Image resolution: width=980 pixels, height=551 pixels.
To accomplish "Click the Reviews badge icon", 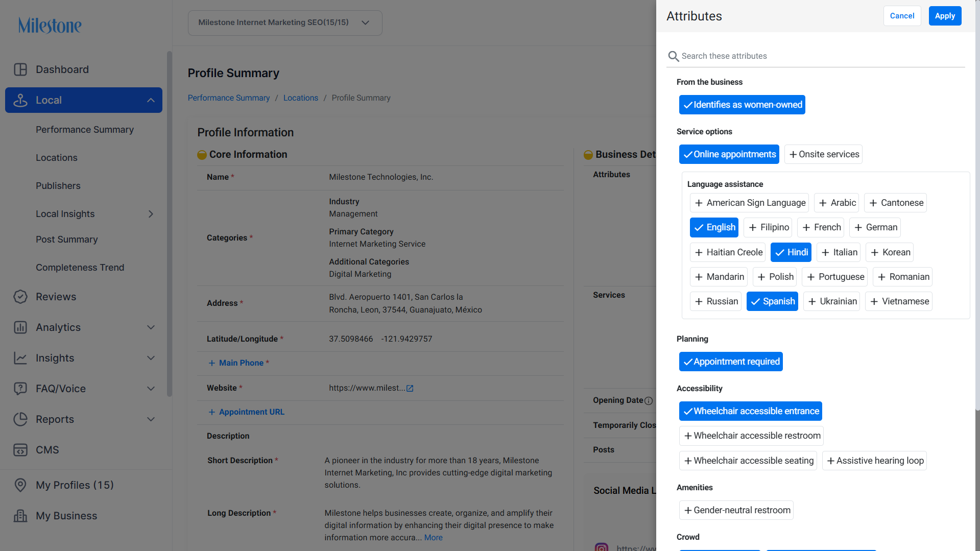I will 20,297.
